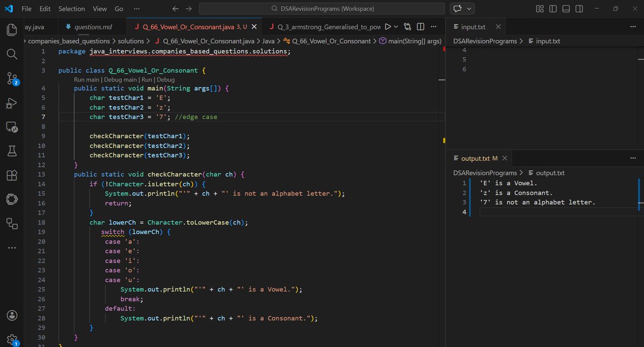Image resolution: width=644 pixels, height=347 pixels.
Task: Open the Go menu
Action: [x=119, y=9]
